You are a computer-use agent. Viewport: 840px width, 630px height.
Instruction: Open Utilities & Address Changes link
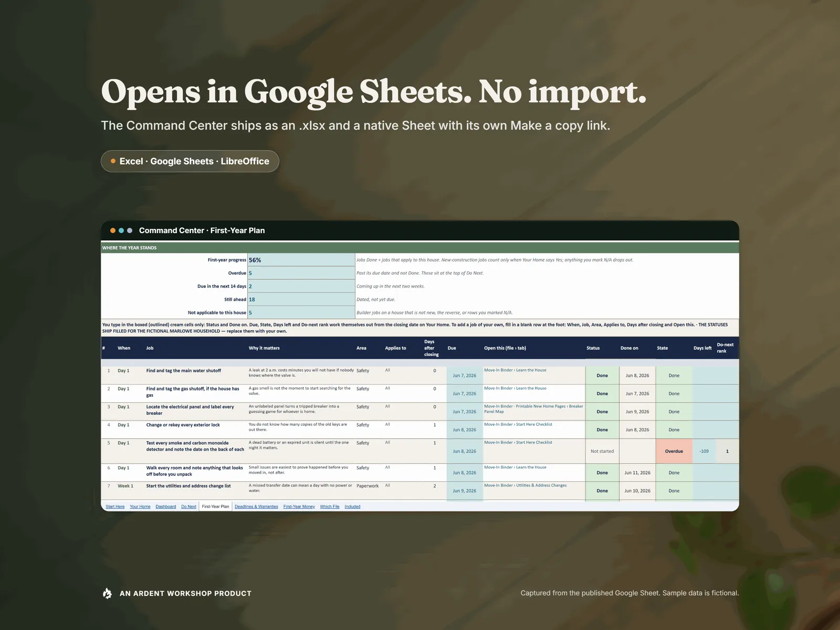[x=525, y=486]
